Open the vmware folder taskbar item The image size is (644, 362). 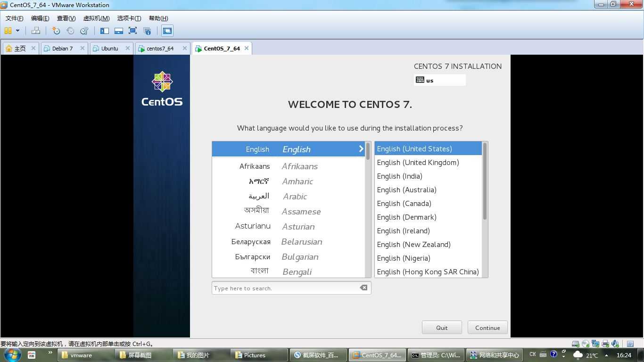(x=85, y=355)
